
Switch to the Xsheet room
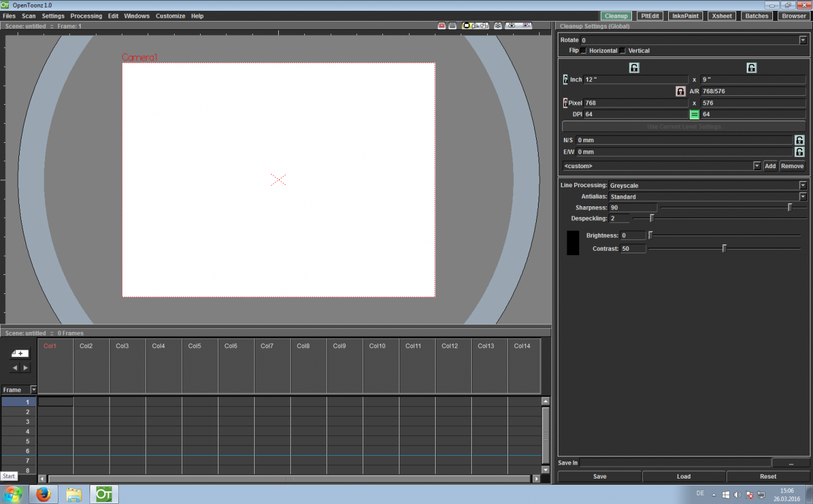[722, 16]
